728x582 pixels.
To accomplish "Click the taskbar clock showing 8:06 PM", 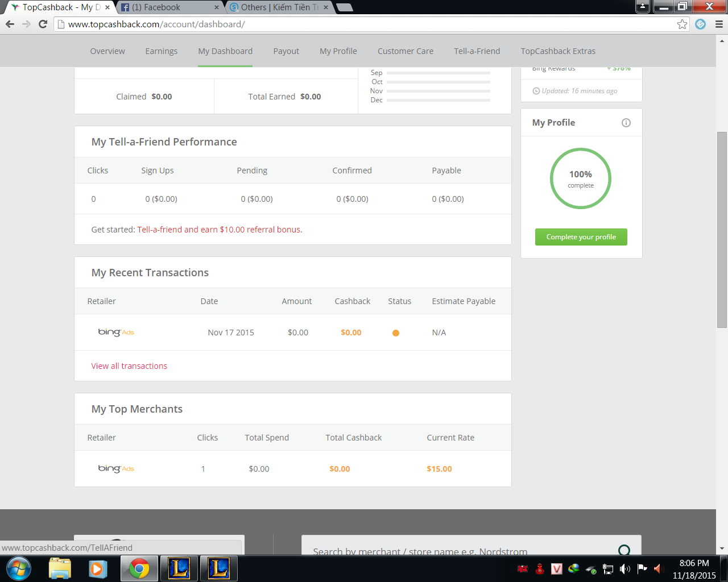I will click(694, 569).
